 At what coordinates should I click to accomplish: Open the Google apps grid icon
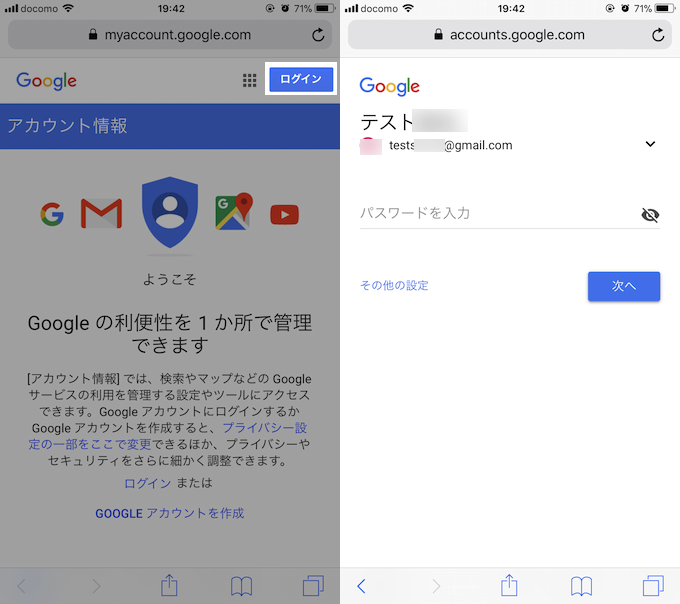pyautogui.click(x=249, y=80)
